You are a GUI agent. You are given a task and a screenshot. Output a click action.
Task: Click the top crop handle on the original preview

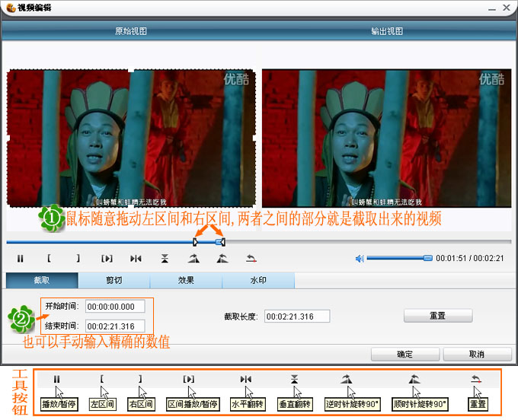pos(131,69)
